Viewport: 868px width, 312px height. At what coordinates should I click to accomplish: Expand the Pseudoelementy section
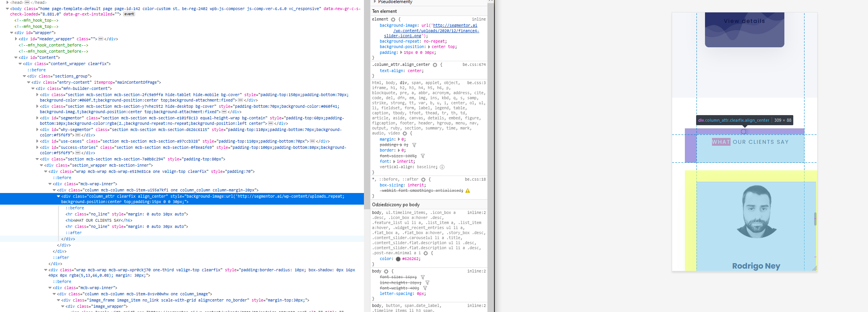[375, 2]
